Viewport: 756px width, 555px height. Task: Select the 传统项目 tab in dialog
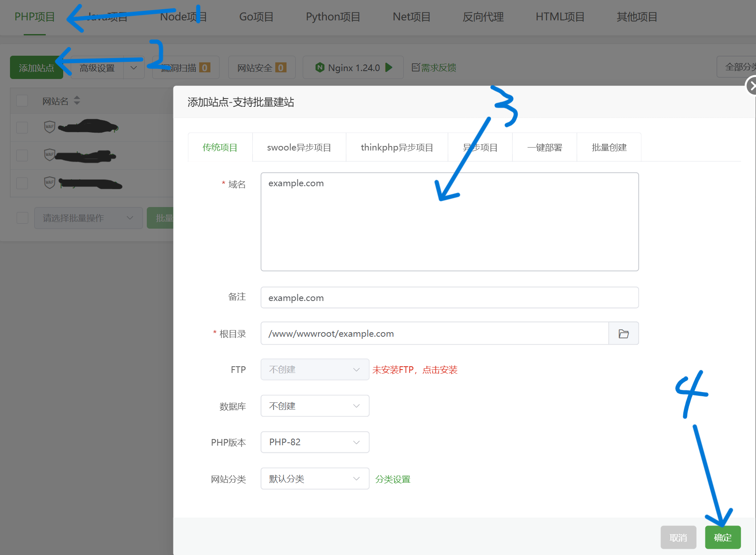(x=220, y=147)
